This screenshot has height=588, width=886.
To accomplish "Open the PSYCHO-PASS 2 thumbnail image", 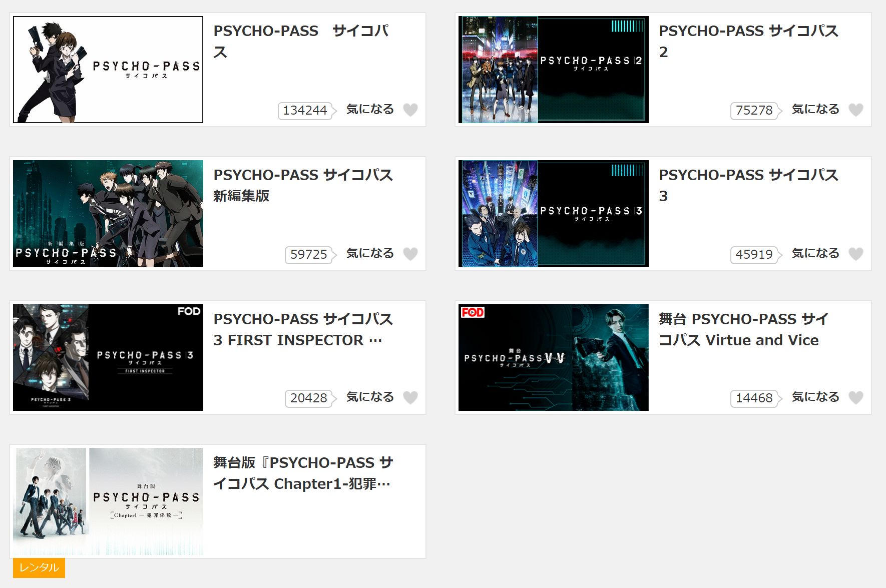I will [x=554, y=70].
